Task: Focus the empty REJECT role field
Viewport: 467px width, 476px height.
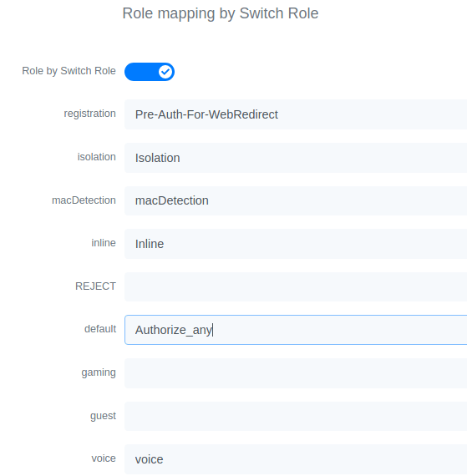Action: pos(296,287)
